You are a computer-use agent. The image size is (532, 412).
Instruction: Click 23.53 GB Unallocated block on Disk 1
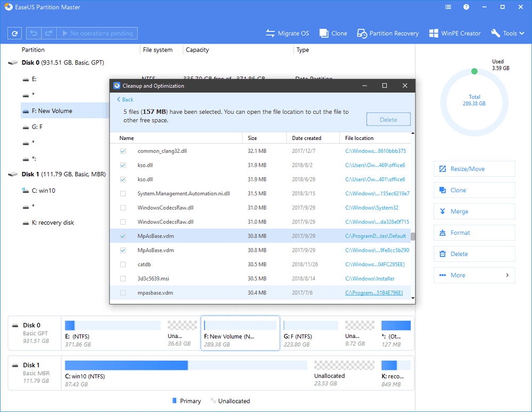click(344, 374)
